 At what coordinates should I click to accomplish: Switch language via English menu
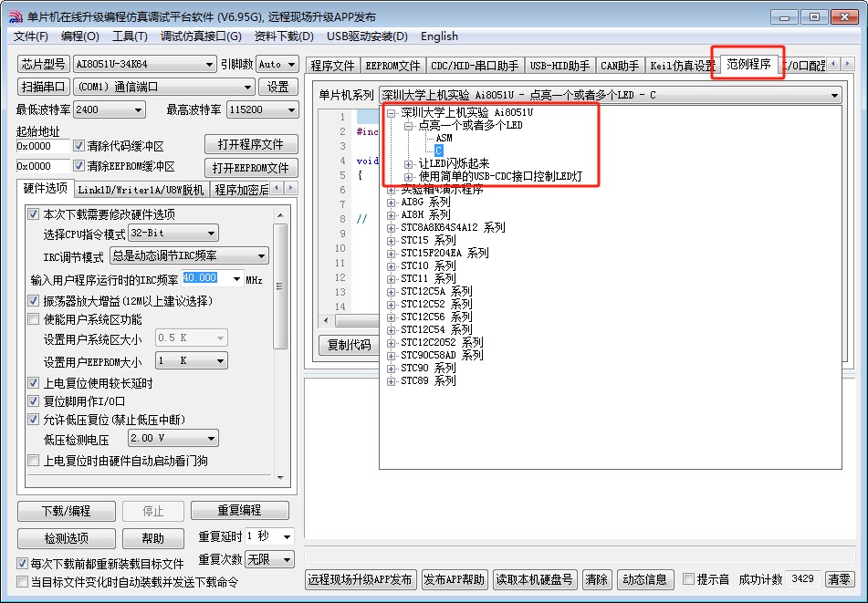[x=439, y=36]
